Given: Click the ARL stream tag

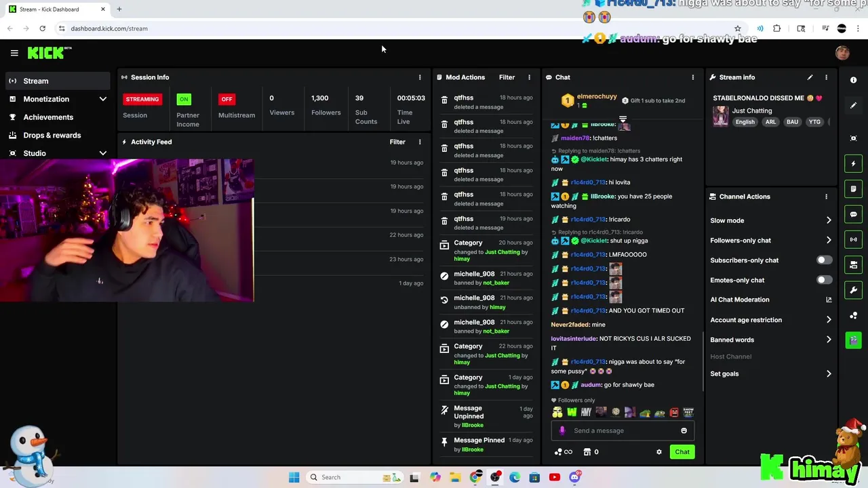Looking at the screenshot, I should click(x=770, y=122).
